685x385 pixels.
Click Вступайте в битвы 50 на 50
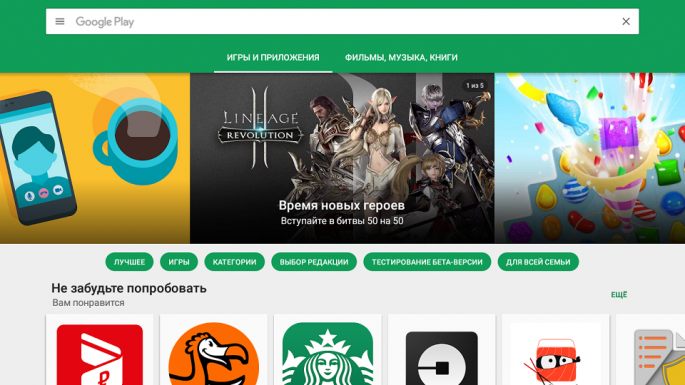pos(342,221)
